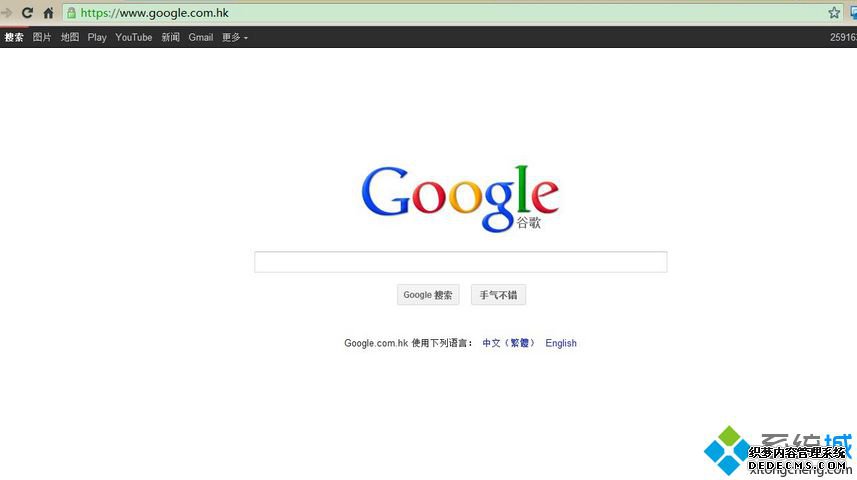Open the 搜索 tab in Google bar

click(x=14, y=37)
